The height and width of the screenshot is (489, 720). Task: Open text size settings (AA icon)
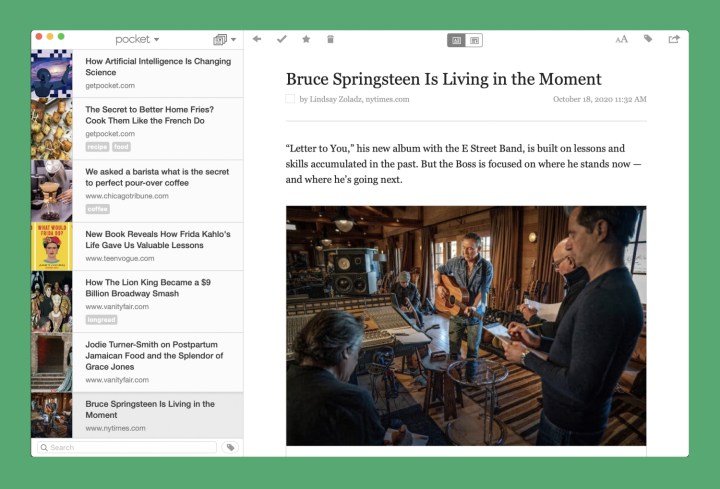coord(621,39)
